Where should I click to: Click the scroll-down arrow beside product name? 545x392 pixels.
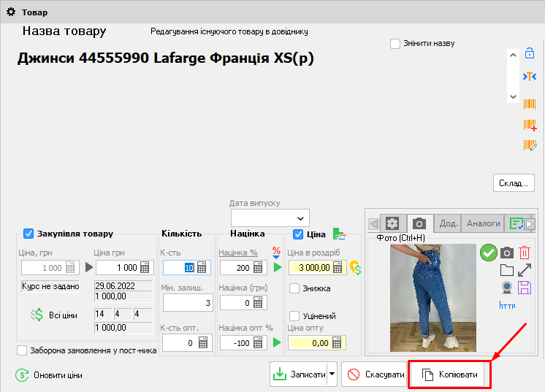(512, 96)
